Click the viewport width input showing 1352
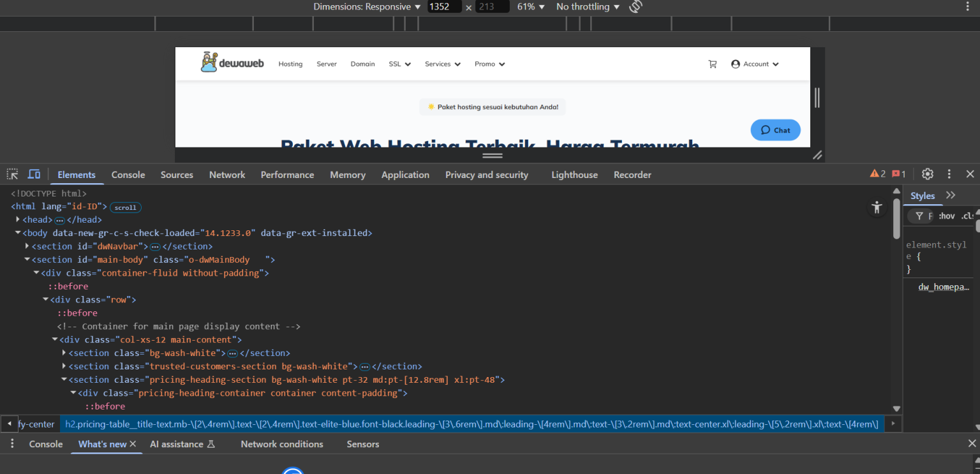980x474 pixels. tap(444, 7)
